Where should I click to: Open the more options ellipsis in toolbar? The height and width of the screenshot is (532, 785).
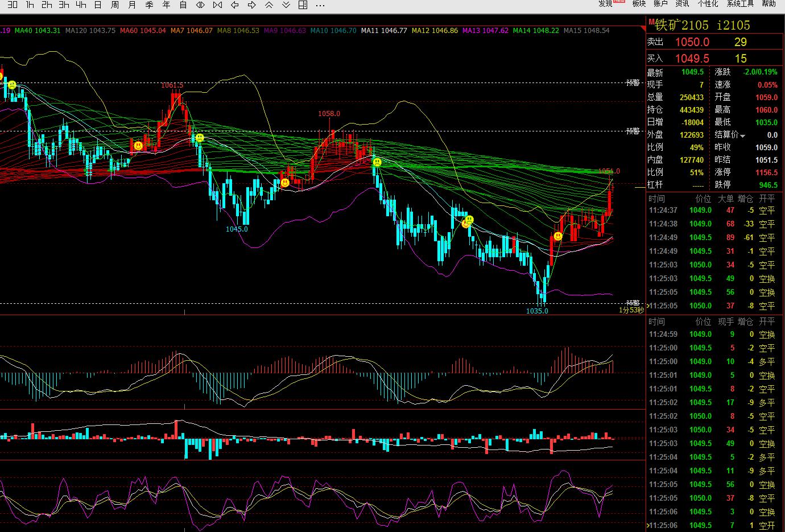point(320,5)
